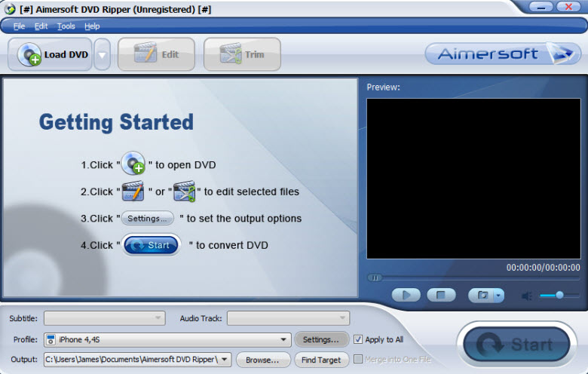Open the Profile dropdown showing iPhone 4,4S
588x374 pixels.
pos(167,340)
